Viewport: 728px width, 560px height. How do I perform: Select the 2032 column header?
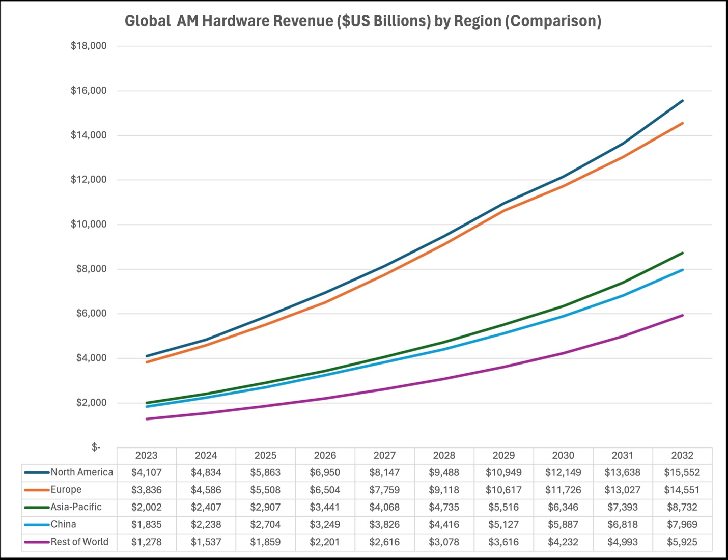click(x=682, y=456)
